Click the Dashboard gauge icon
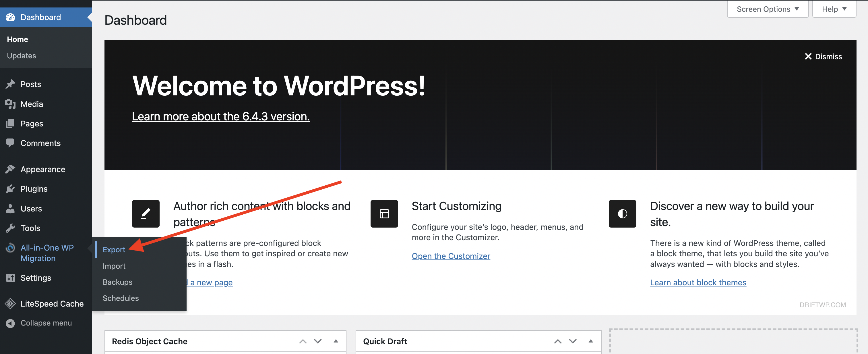The height and width of the screenshot is (354, 868). [10, 17]
